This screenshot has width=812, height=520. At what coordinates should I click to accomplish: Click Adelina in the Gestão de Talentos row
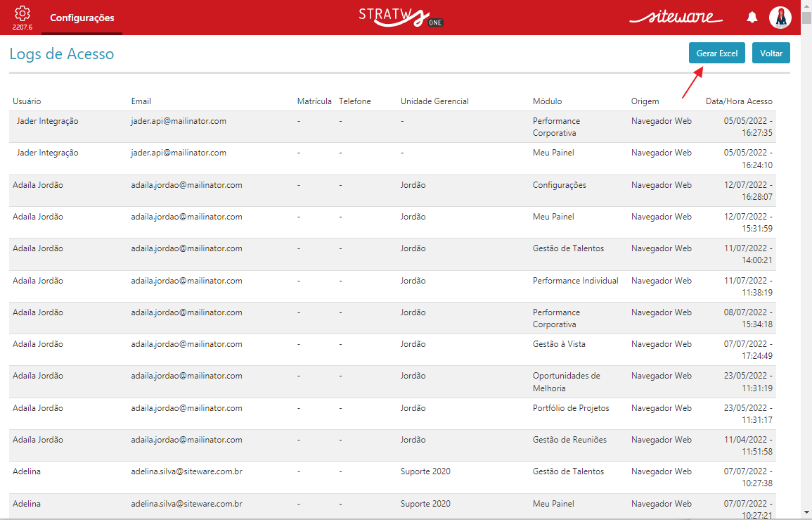coord(27,471)
